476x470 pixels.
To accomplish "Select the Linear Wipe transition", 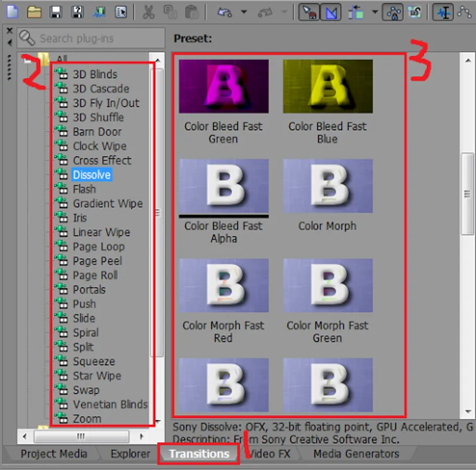I will coord(101,232).
